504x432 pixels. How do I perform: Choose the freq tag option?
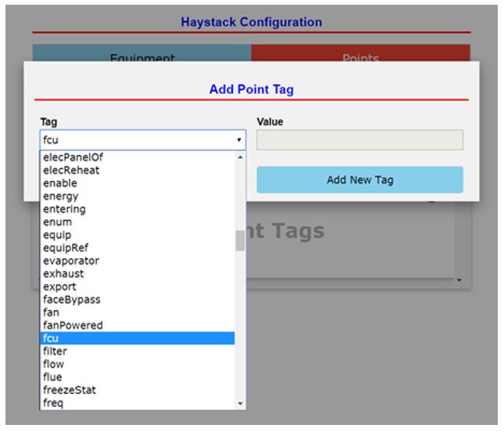tap(138, 403)
